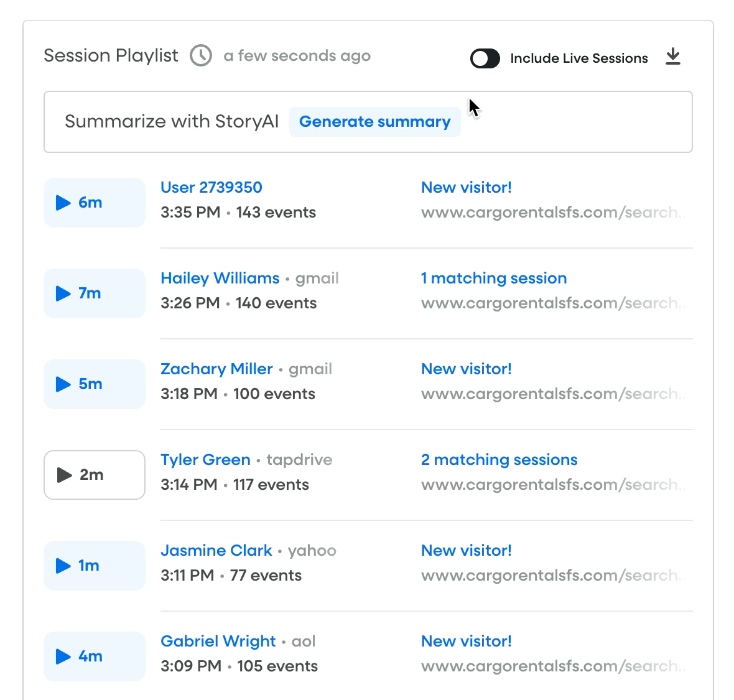The width and height of the screenshot is (734, 700).
Task: Play Zachary Miller's 5m session
Action: (x=95, y=384)
